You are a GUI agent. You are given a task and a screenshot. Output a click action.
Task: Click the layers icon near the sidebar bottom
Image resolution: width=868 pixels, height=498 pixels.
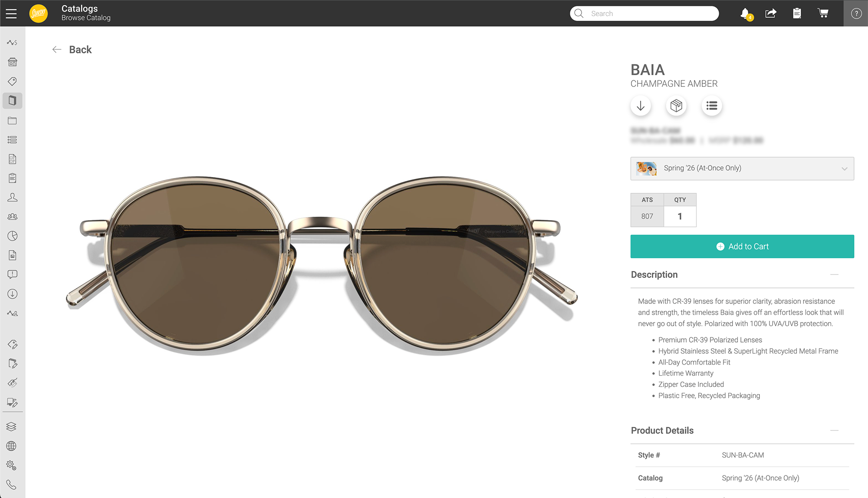(12, 426)
